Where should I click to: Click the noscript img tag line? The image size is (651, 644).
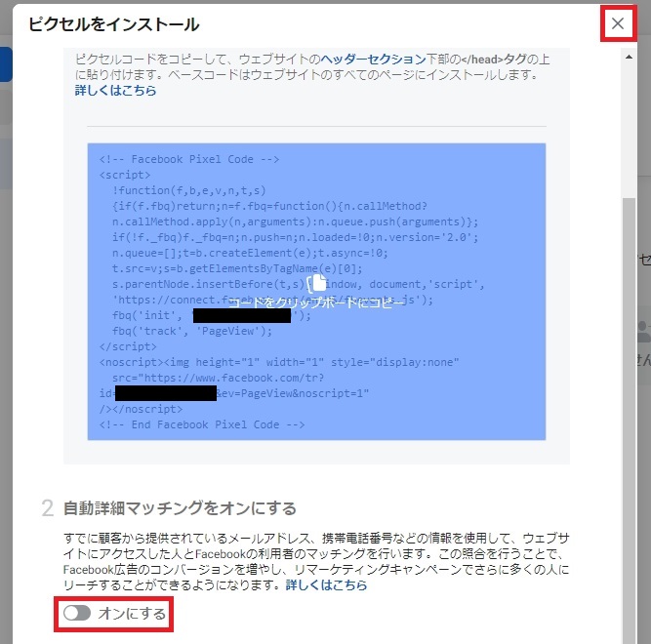click(278, 362)
